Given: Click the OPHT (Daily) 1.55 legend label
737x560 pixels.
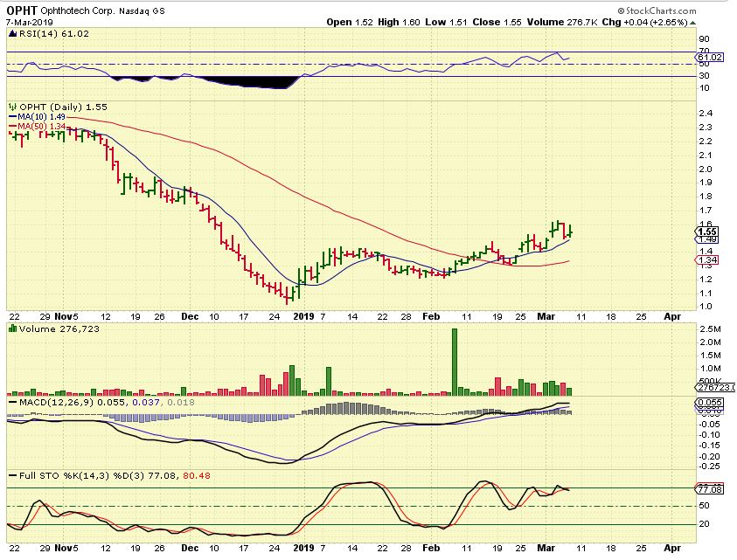Looking at the screenshot, I should click(63, 107).
